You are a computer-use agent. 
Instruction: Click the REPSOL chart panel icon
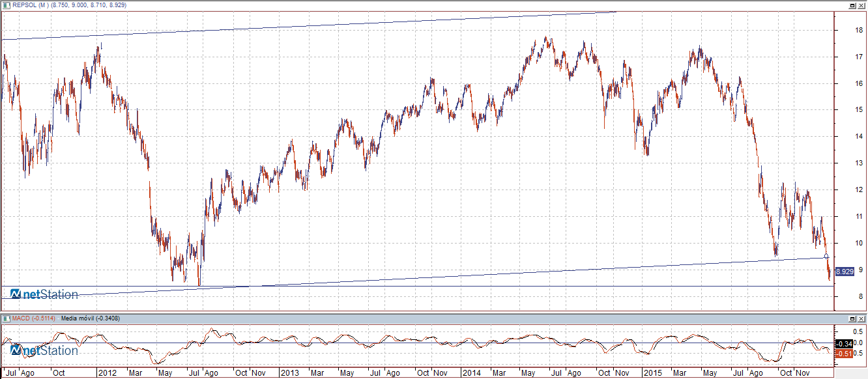[7, 5]
